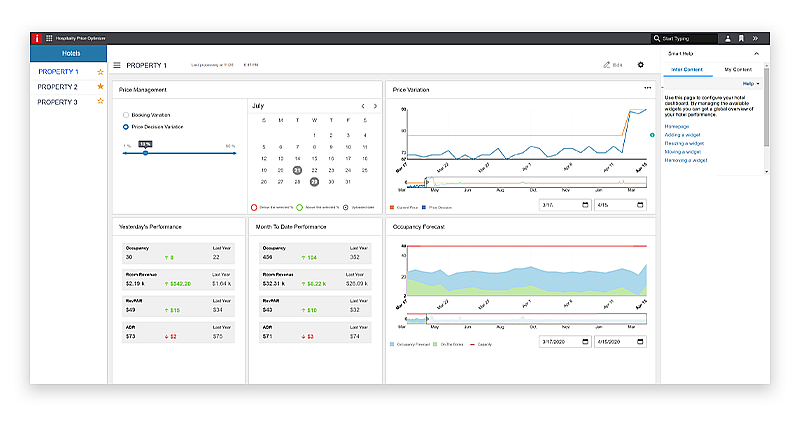The image size is (800, 421).
Task: Click the user profile icon
Action: pos(728,38)
